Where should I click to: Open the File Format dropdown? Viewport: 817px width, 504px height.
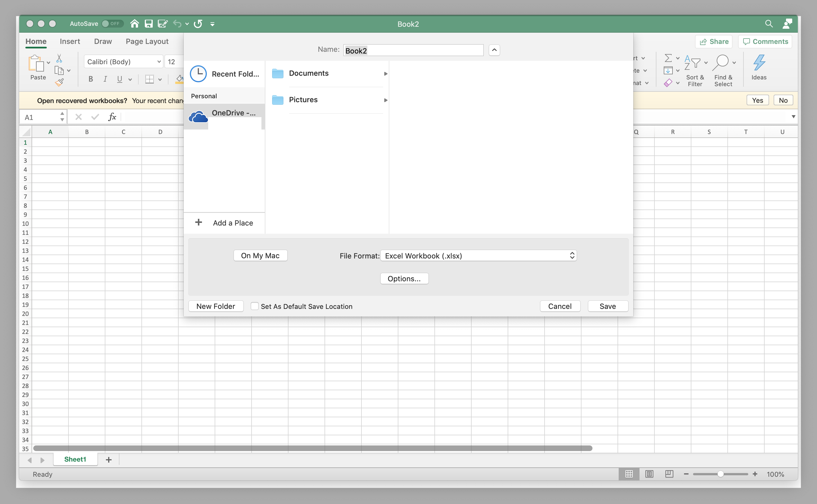[x=478, y=256]
